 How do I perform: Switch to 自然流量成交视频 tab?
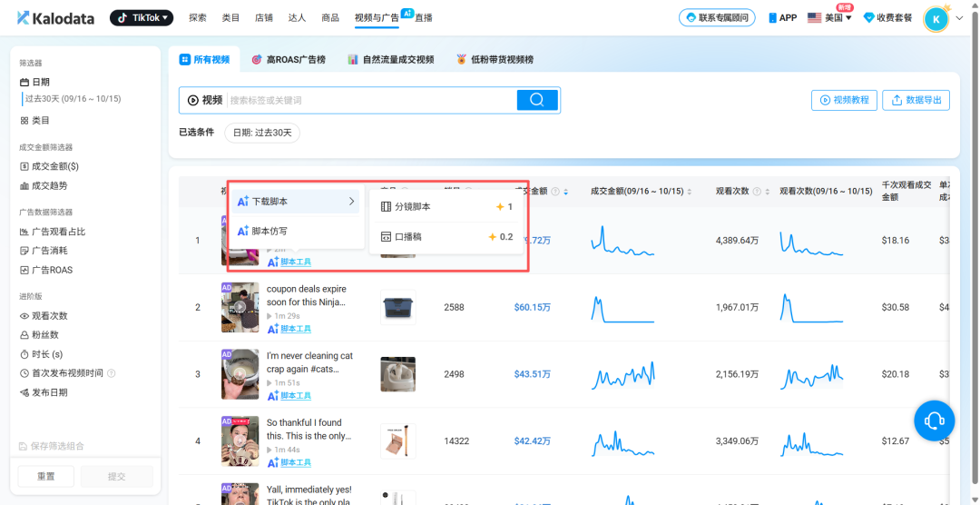point(390,59)
